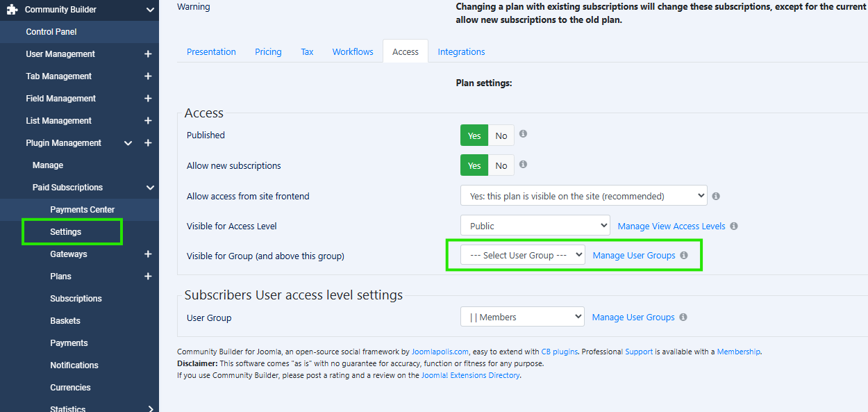Click the plus icon beside Field Management
The image size is (868, 412).
click(148, 99)
